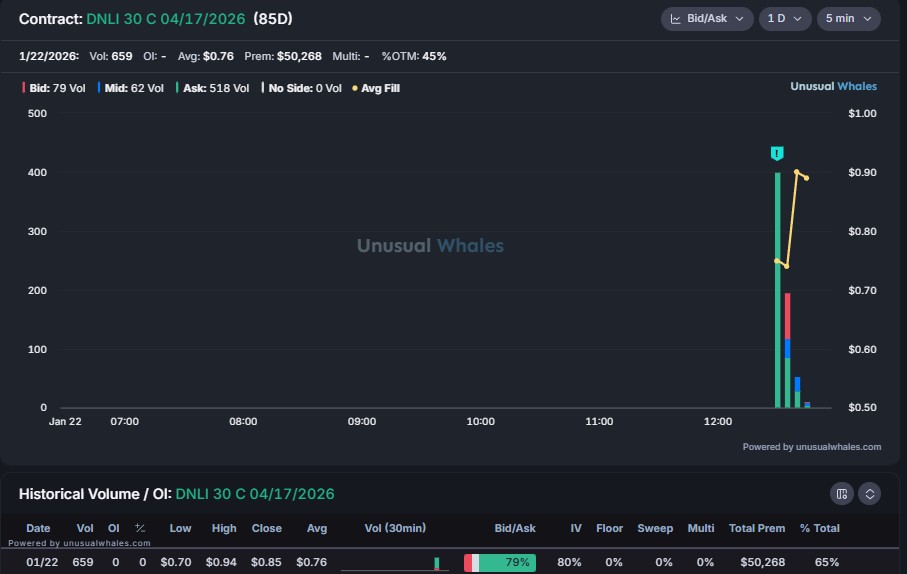This screenshot has height=574, width=907.
Task: Toggle the Mid volume legend item
Action: [x=131, y=88]
